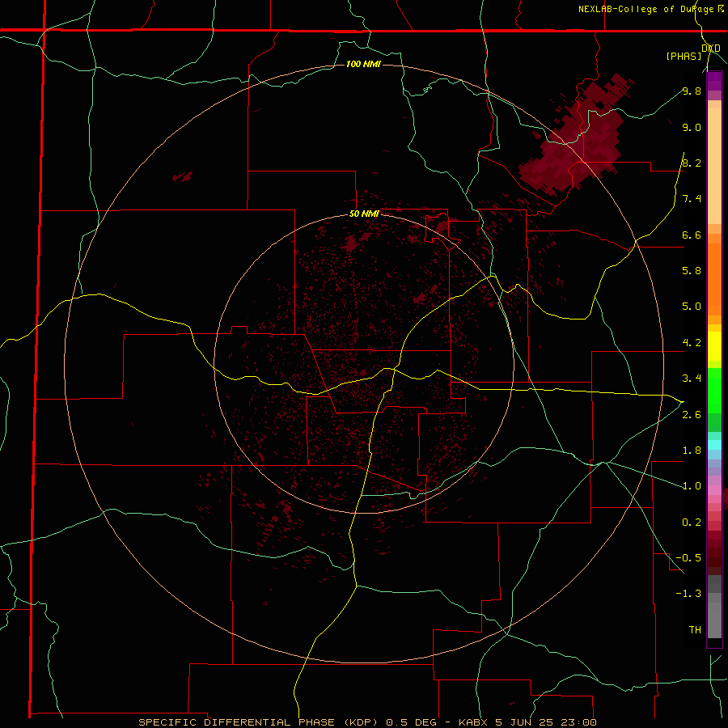The width and height of the screenshot is (728, 728).
Task: Click the 5.8 legend value
Action: [x=692, y=271]
